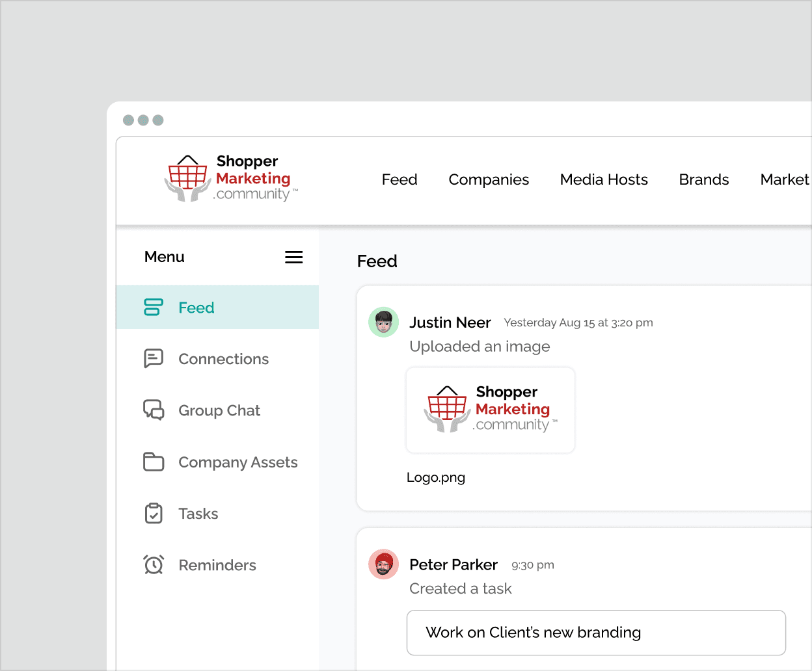Image resolution: width=812 pixels, height=671 pixels.
Task: Open the uploaded Logo.png image thumbnail
Action: tap(491, 410)
